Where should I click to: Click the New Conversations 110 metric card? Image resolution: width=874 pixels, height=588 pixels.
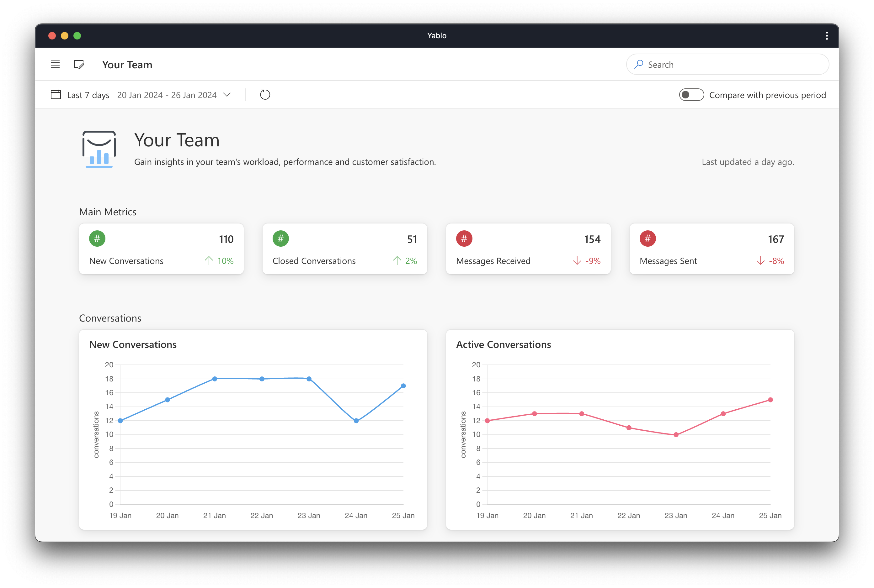pos(161,249)
